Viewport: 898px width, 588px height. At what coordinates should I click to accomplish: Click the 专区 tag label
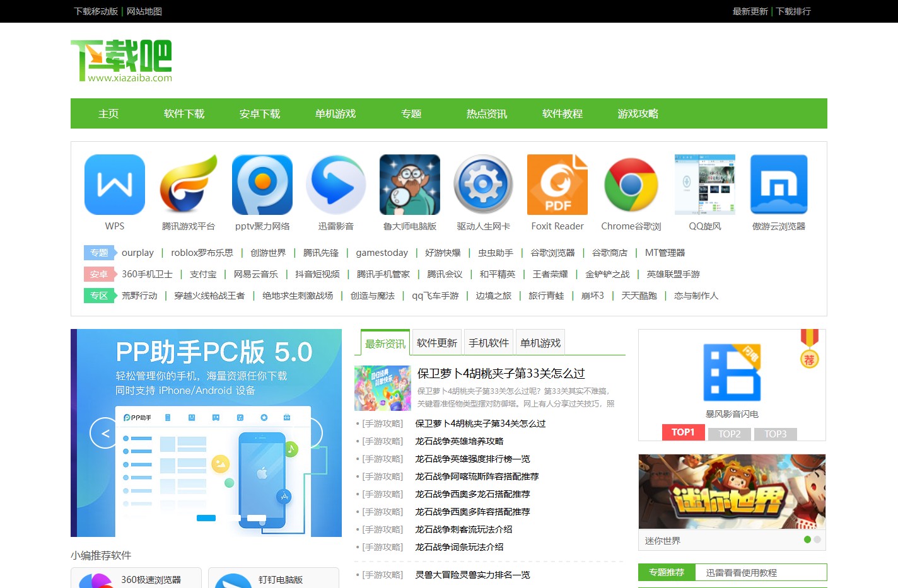99,296
